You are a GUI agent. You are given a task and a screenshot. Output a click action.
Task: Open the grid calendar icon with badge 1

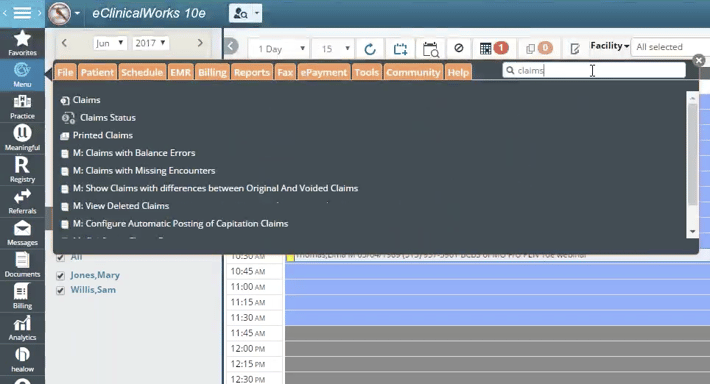point(494,48)
